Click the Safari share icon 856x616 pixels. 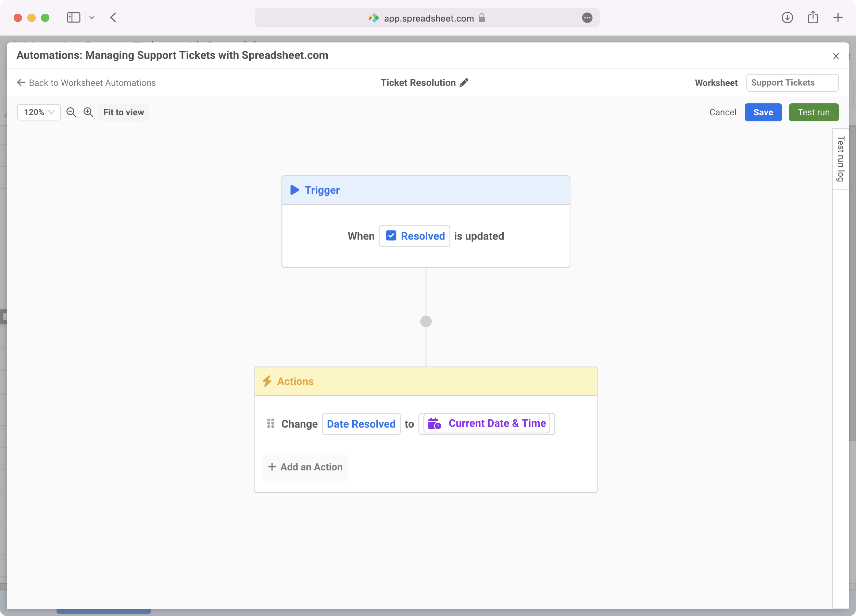point(813,18)
